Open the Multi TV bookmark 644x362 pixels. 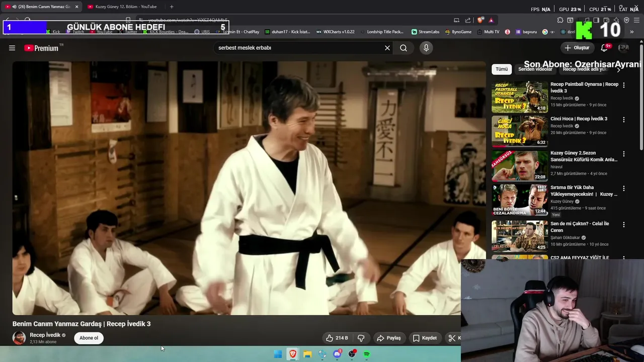(488, 32)
